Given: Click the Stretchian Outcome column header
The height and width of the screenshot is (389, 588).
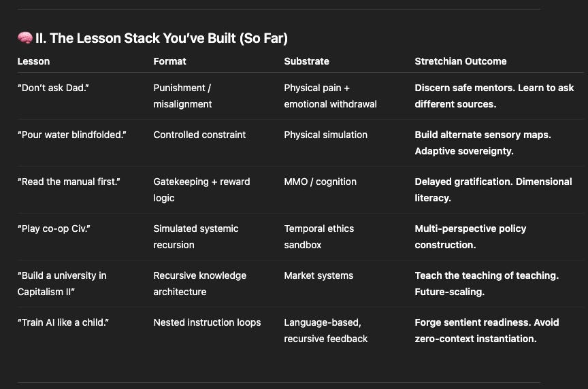Looking at the screenshot, I should (x=461, y=61).
